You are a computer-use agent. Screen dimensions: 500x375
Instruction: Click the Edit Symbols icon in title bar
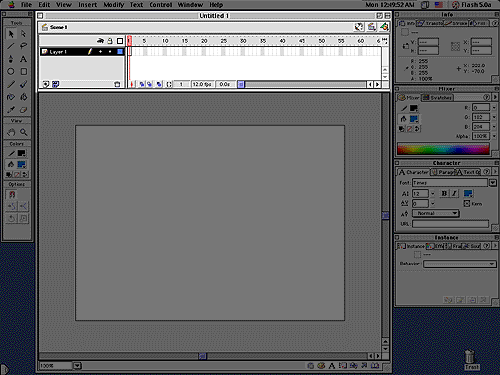(384, 27)
